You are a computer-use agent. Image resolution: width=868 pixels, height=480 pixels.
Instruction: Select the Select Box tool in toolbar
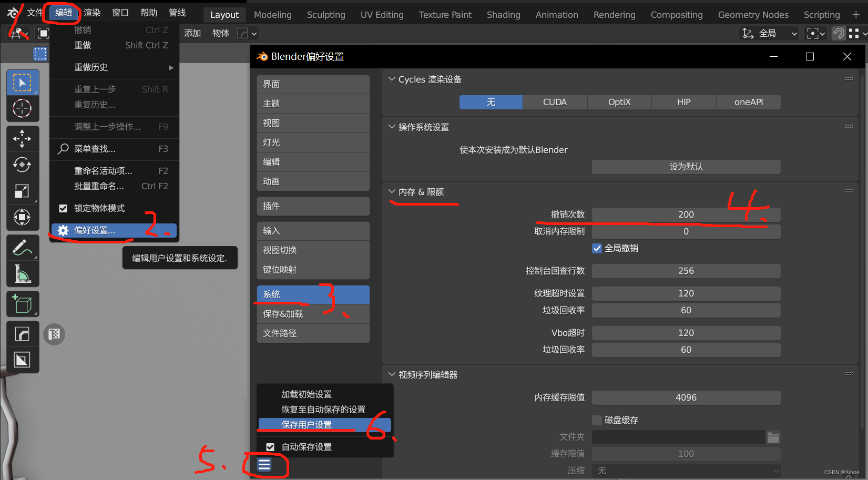[22, 83]
